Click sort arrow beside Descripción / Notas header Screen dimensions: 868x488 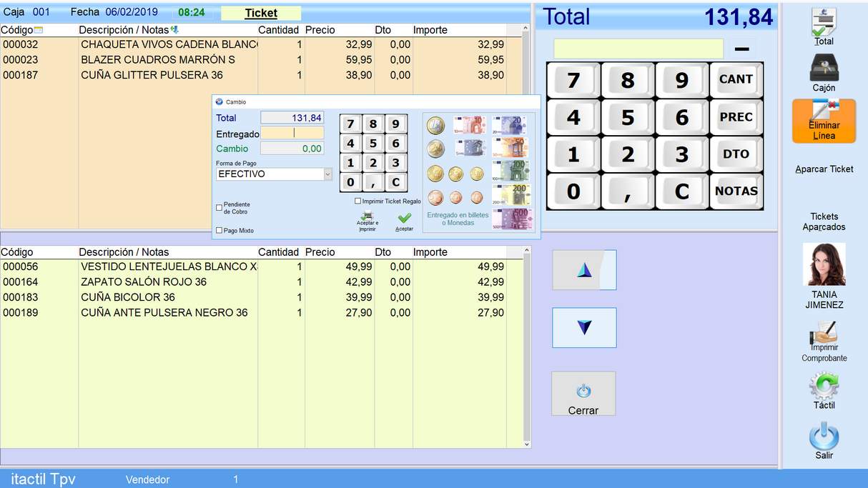click(174, 30)
